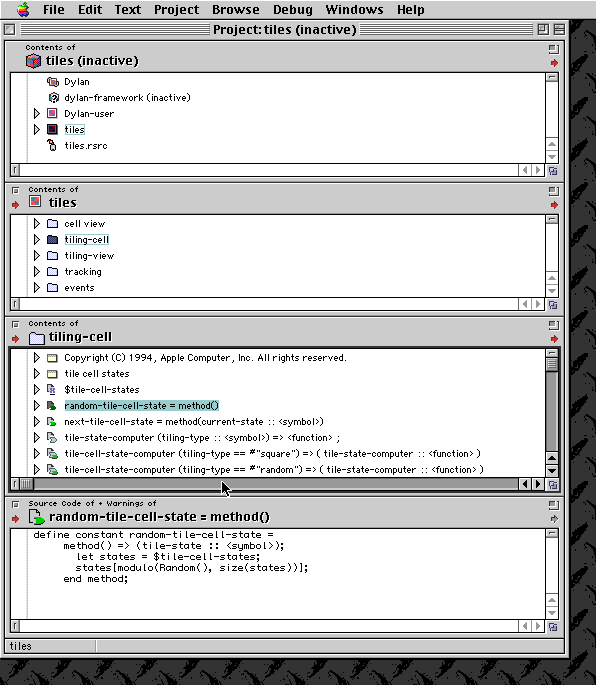The width and height of the screenshot is (596, 685).
Task: Click the next-tile-cell-state method icon
Action: pyautogui.click(x=52, y=422)
